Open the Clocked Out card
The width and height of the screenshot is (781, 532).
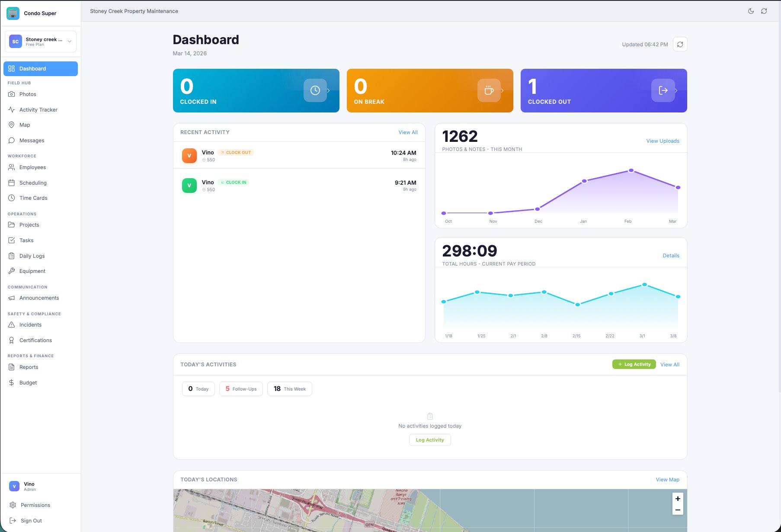click(x=604, y=90)
